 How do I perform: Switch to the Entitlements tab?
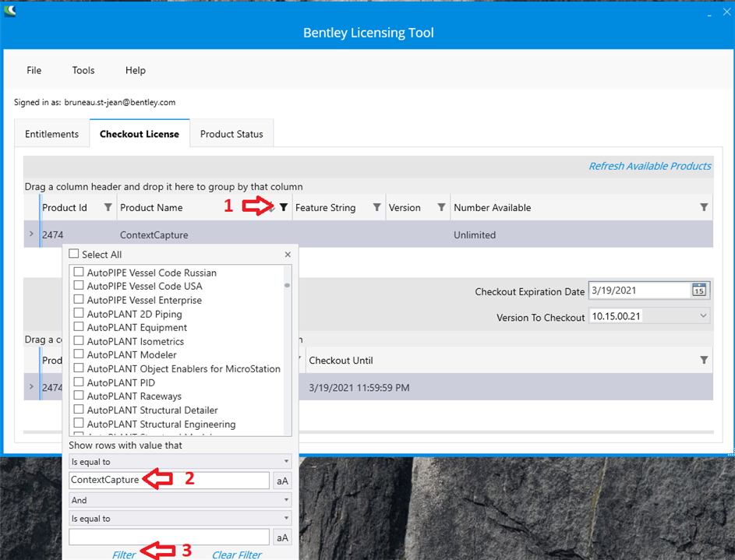(x=52, y=134)
